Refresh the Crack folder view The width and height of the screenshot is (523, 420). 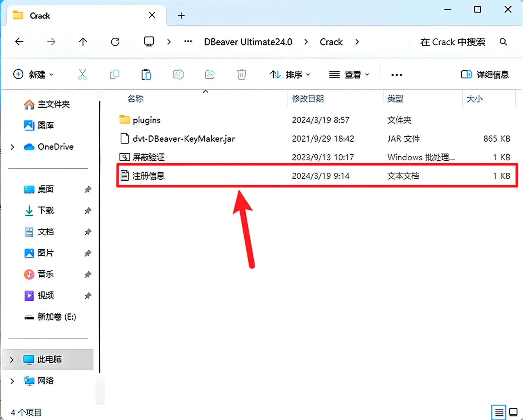[x=115, y=42]
